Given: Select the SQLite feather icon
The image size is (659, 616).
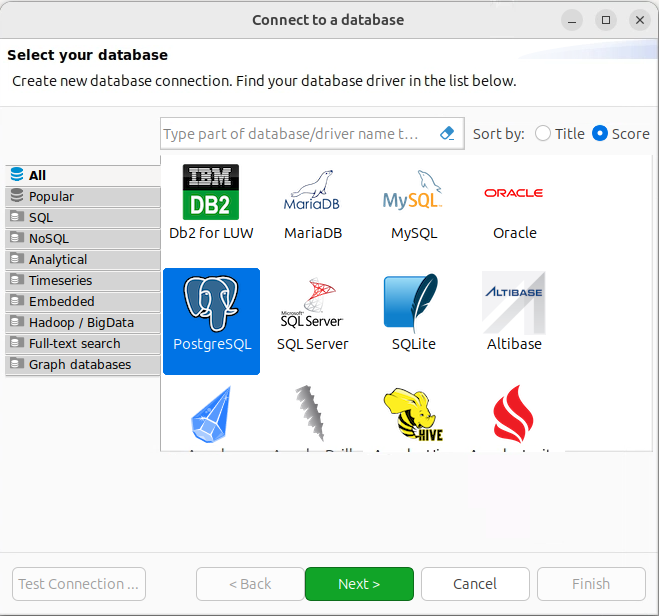Looking at the screenshot, I should [413, 304].
